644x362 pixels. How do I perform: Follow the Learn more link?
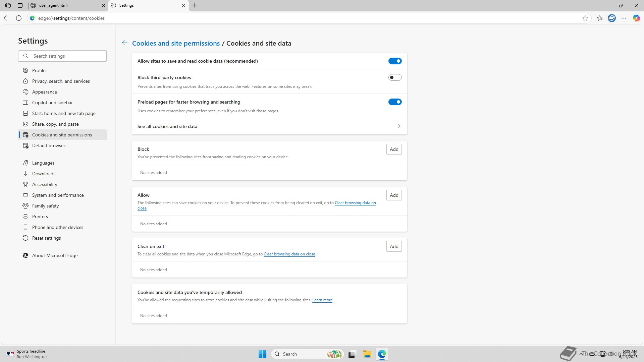coord(322,300)
